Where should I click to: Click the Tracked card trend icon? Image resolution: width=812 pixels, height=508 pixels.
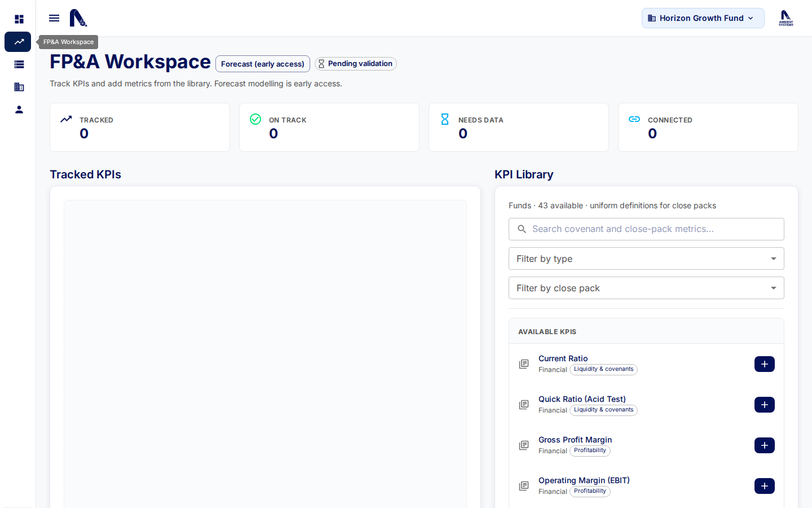pos(66,119)
